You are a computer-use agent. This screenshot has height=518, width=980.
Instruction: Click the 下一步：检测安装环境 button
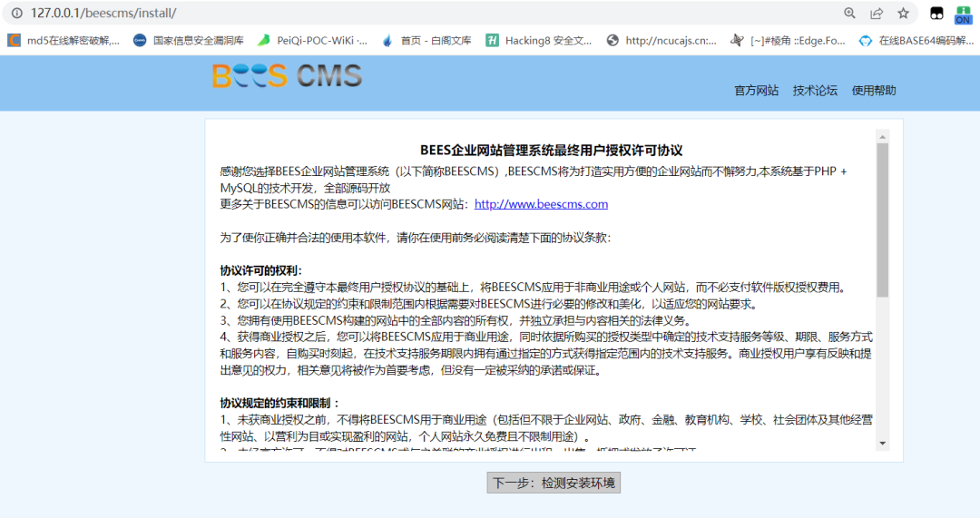[x=554, y=483]
